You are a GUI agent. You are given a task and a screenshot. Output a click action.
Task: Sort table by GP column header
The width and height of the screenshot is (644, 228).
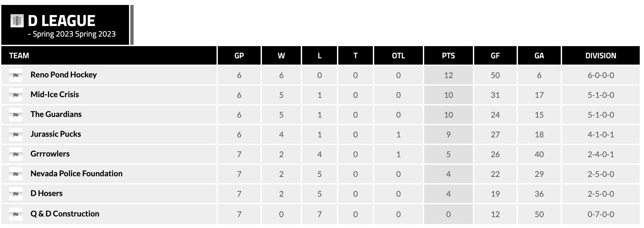coord(239,56)
